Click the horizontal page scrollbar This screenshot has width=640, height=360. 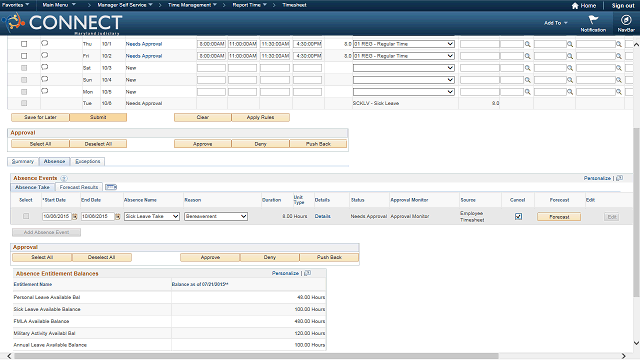pos(256,356)
